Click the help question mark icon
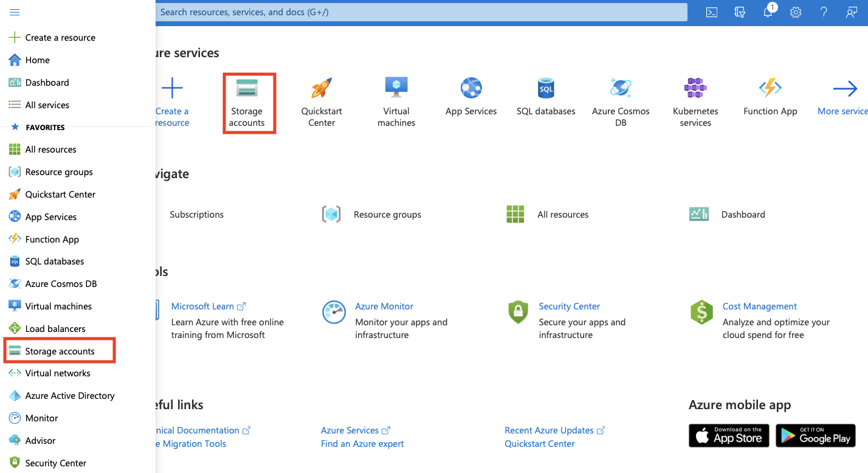The height and width of the screenshot is (473, 868). [x=824, y=12]
